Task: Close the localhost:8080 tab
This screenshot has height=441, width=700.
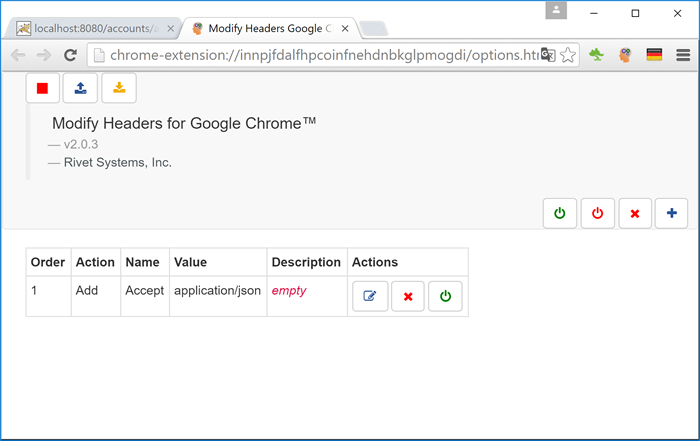Action: tap(171, 29)
